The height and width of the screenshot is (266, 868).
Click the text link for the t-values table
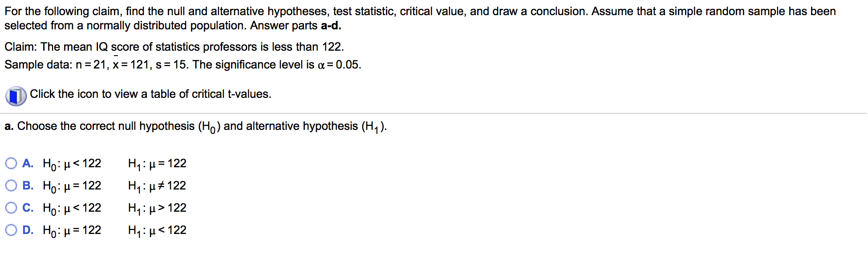[x=150, y=94]
